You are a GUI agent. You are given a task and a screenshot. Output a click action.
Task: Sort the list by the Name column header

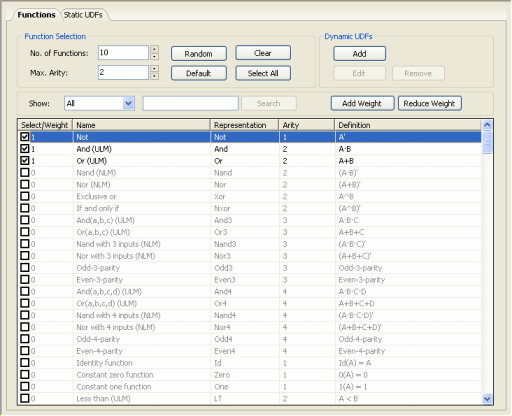(x=142, y=125)
